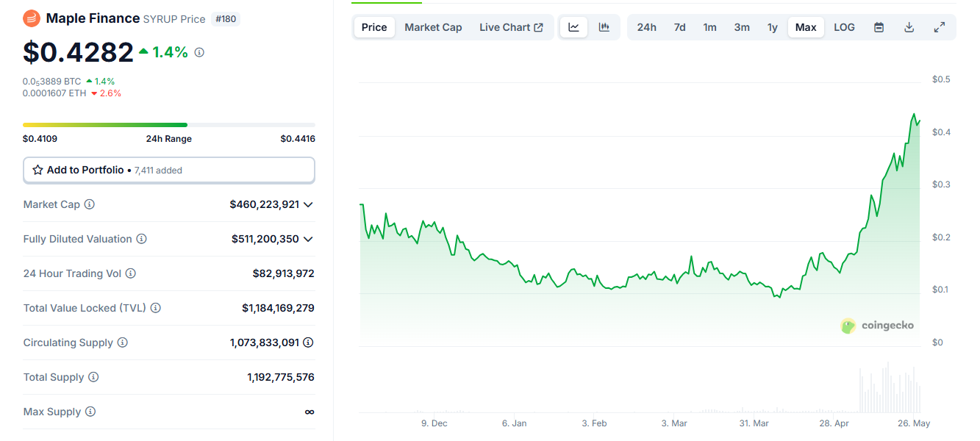The image size is (980, 441).
Task: Click the 24h Range progress bar
Action: click(x=168, y=125)
